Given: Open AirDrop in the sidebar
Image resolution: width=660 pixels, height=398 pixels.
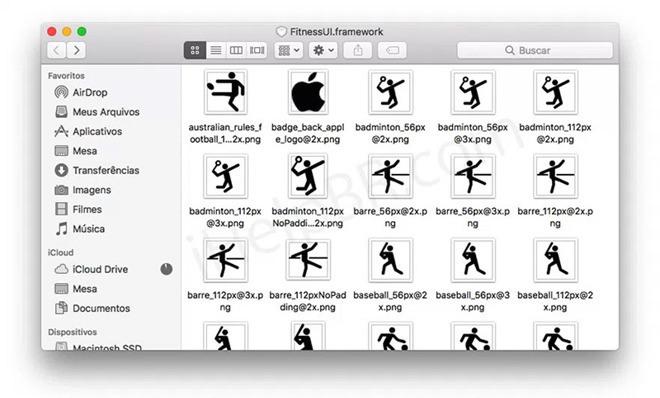Looking at the screenshot, I should [90, 92].
